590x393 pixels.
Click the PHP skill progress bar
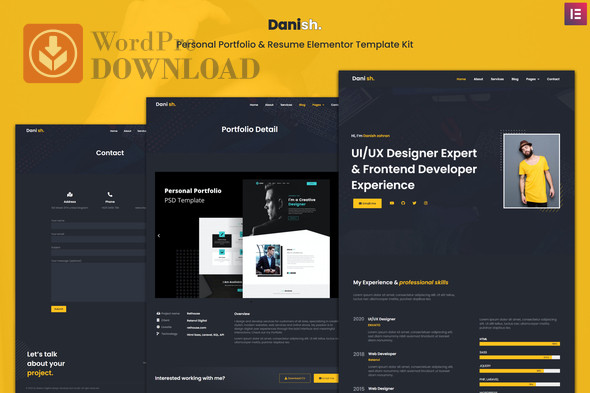(520, 384)
